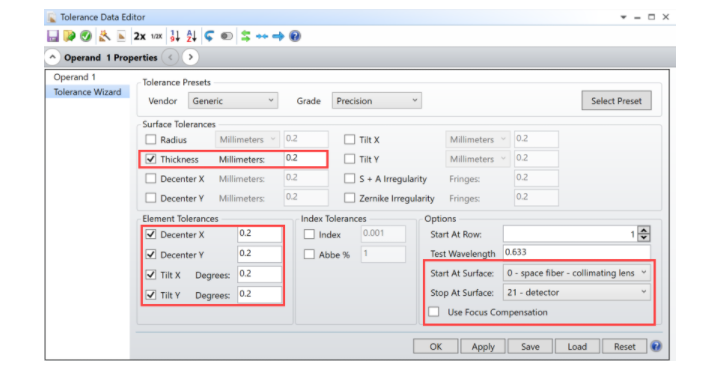Open the Grade Precision dropdown
Image resolution: width=721 pixels, height=368 pixels.
click(x=377, y=101)
